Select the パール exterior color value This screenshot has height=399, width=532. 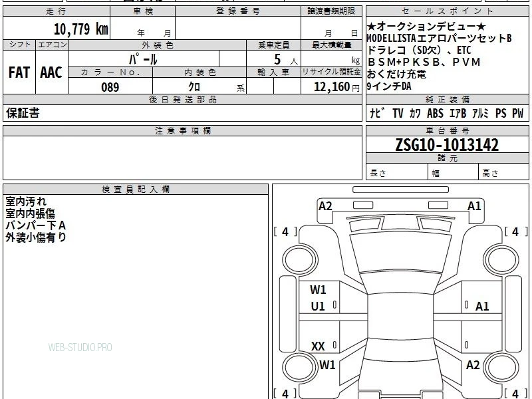[x=144, y=59]
